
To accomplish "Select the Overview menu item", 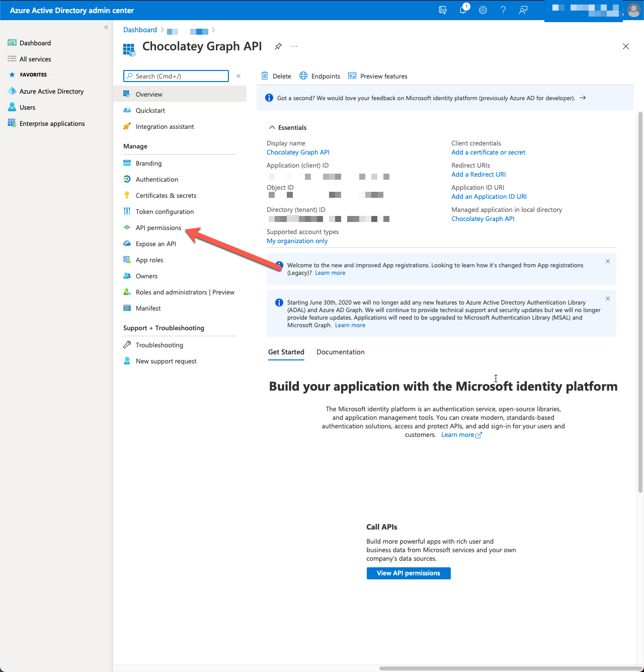I will pyautogui.click(x=180, y=94).
